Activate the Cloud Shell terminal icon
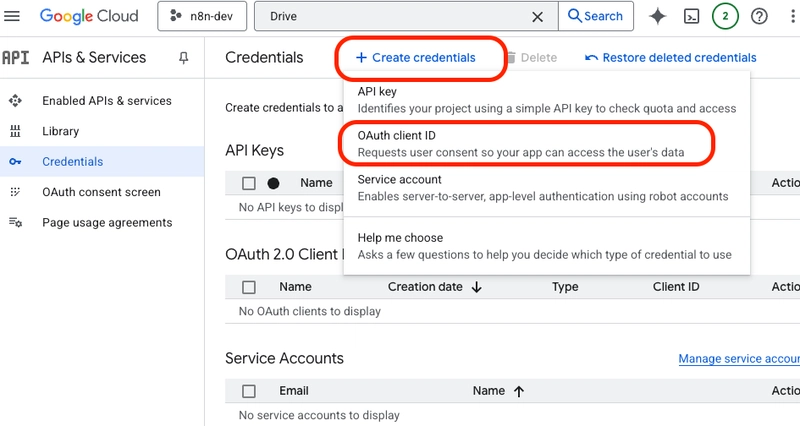 click(x=691, y=17)
